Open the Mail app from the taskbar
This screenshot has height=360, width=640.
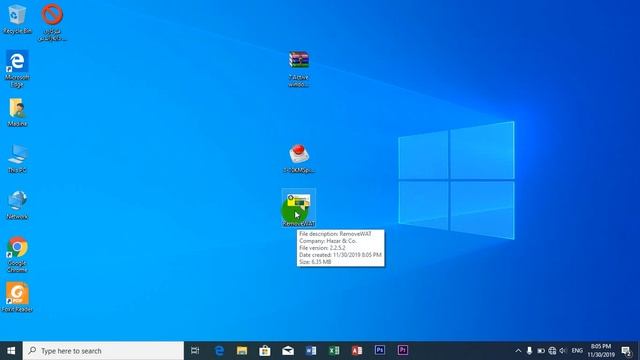click(x=288, y=351)
